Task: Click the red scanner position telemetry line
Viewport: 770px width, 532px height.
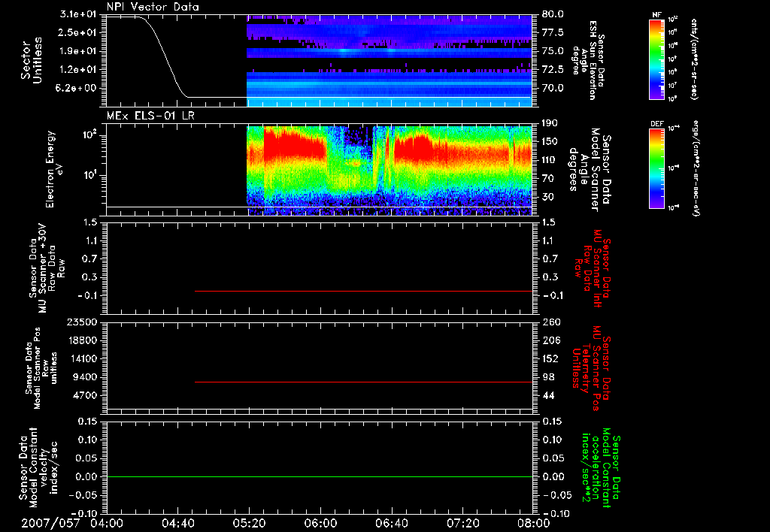Action: 363,382
